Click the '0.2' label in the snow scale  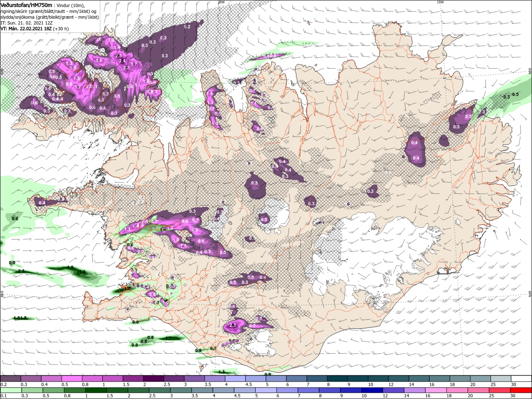click(x=3, y=384)
